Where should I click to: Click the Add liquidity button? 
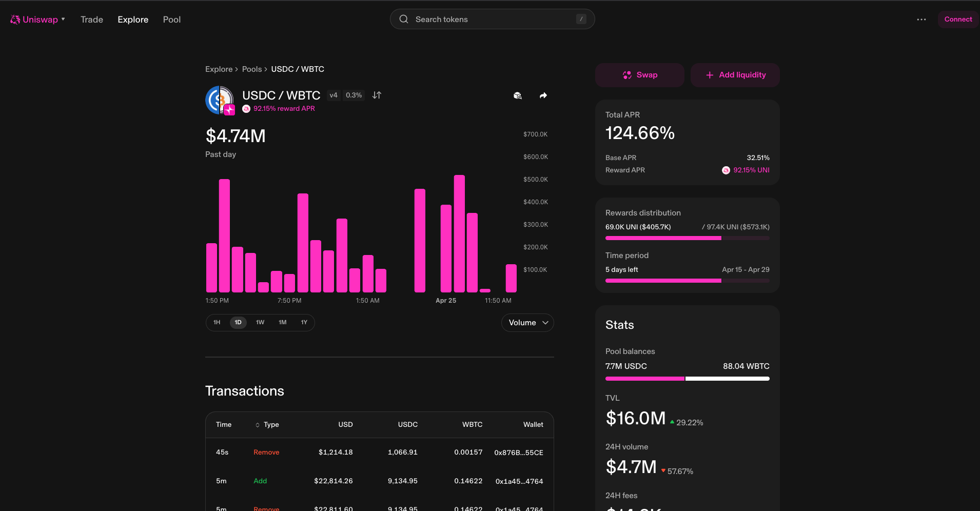click(x=735, y=75)
